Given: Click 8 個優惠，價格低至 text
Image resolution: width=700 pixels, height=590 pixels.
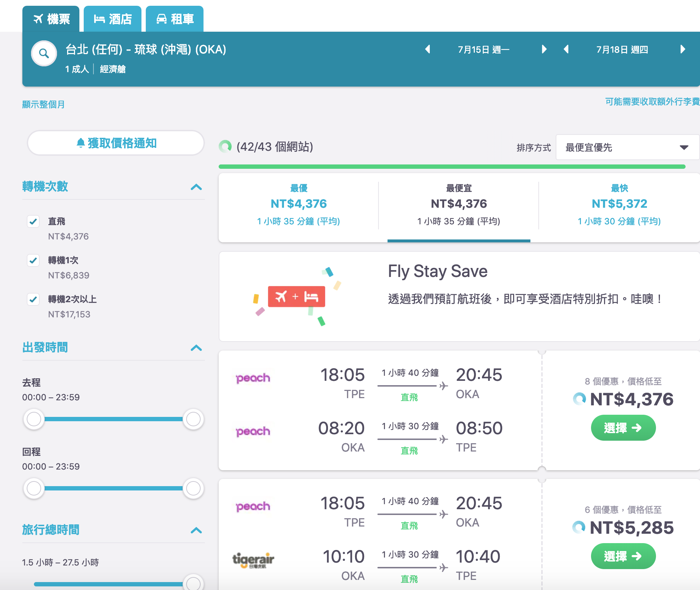Looking at the screenshot, I should tap(623, 381).
